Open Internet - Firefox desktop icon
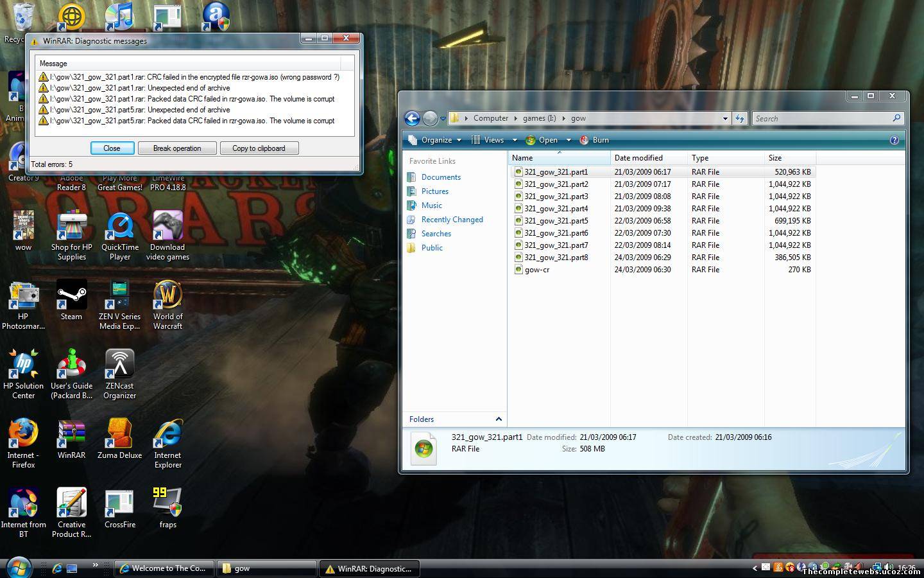 (x=23, y=444)
